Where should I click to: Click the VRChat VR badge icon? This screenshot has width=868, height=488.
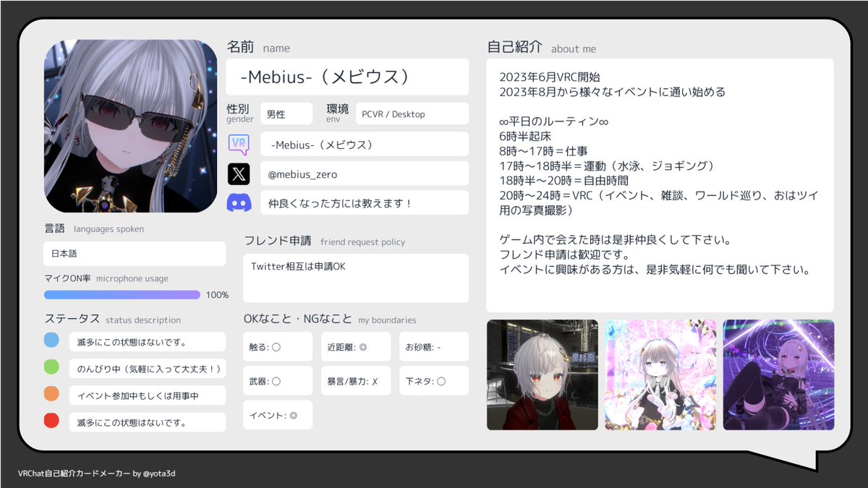[x=239, y=144]
